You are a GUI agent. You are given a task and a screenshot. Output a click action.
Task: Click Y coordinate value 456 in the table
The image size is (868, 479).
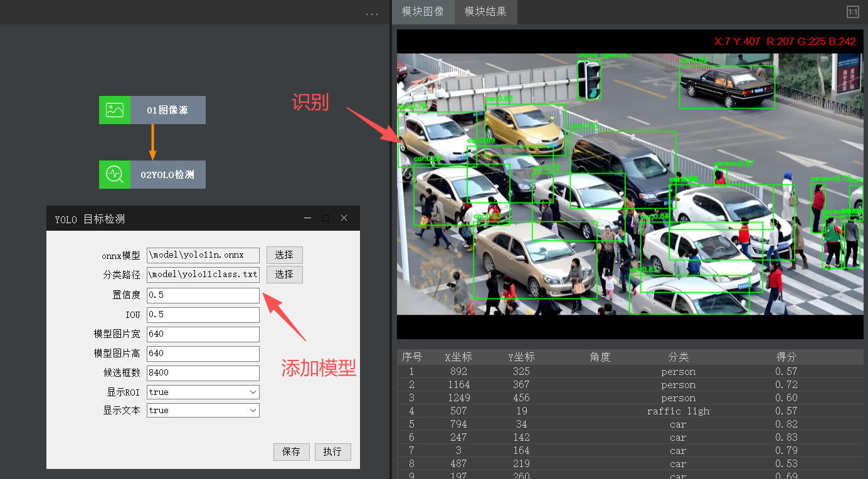tap(521, 397)
